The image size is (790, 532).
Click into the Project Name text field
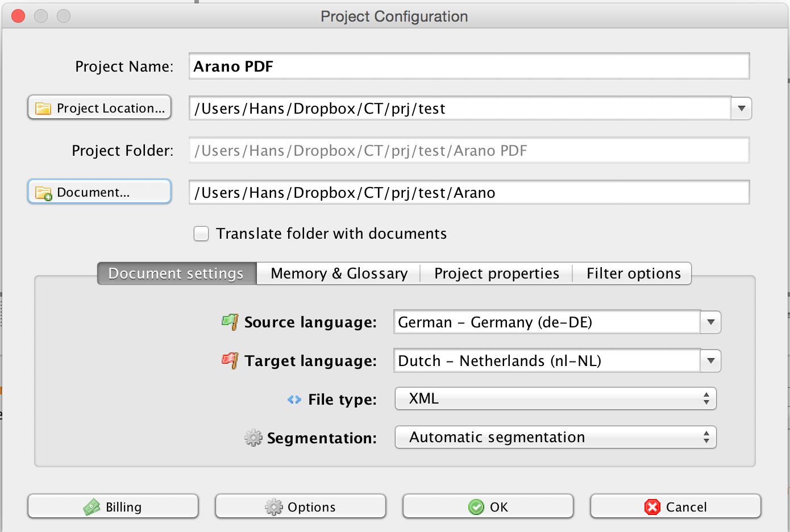[469, 66]
